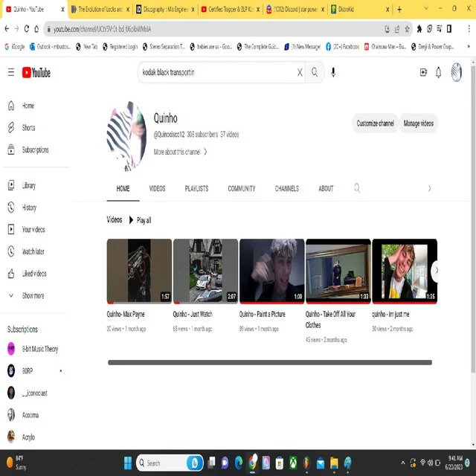Open the Facebook bookmark
This screenshot has width=476, height=476.
342,46
